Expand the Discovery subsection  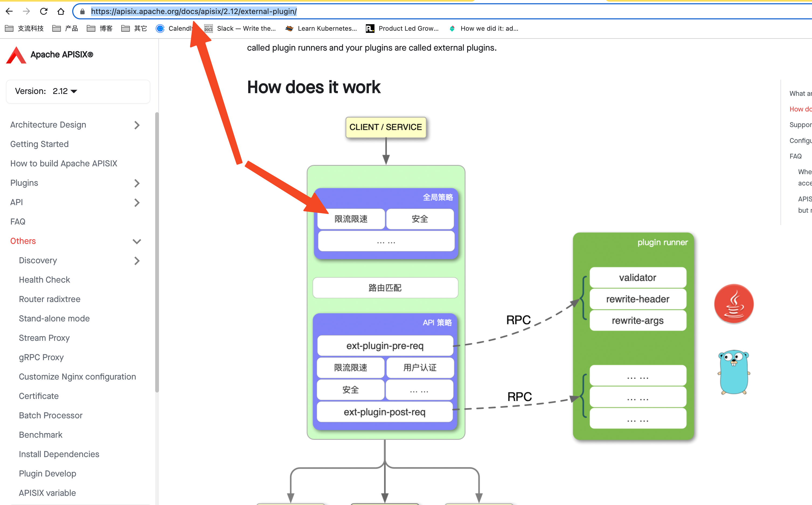[x=137, y=261]
